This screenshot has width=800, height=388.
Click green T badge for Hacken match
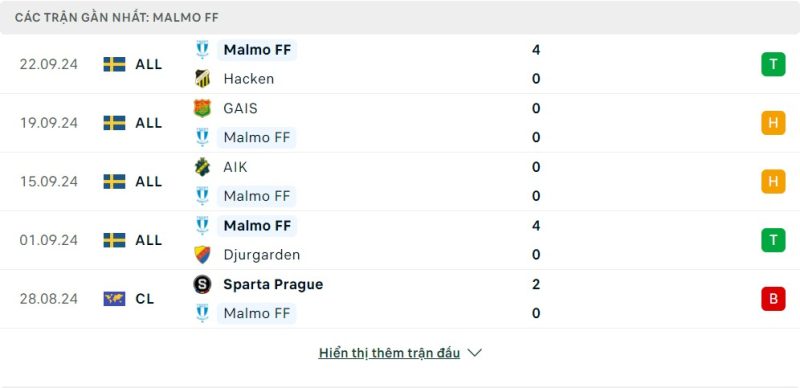coord(773,64)
